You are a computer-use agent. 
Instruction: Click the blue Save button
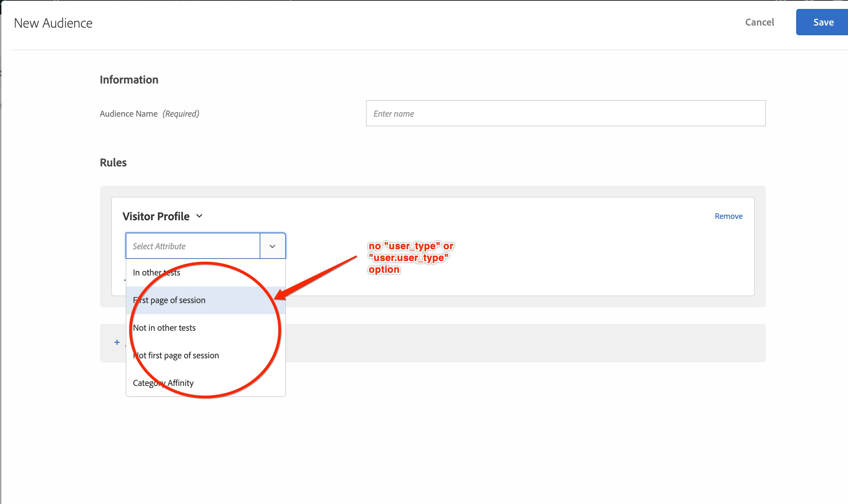point(823,22)
